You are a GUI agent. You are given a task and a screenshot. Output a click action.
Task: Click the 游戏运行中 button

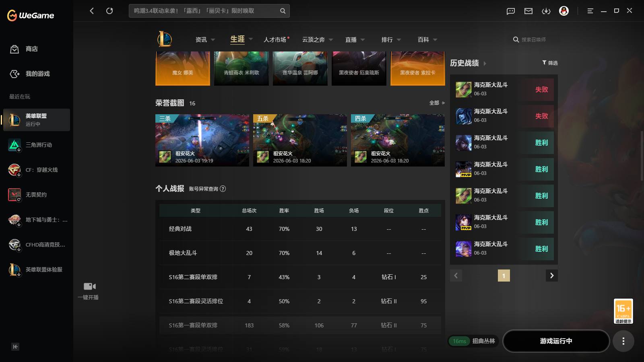point(556,341)
